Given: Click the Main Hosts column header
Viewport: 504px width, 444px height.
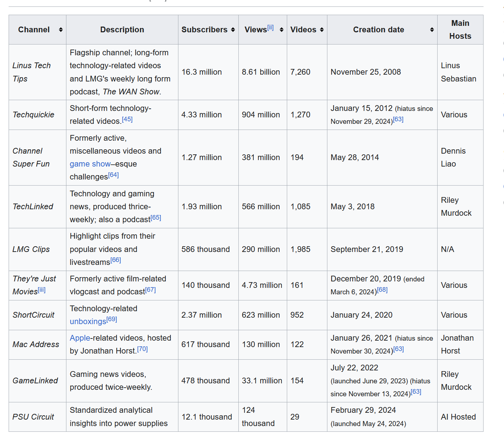Looking at the screenshot, I should (460, 30).
